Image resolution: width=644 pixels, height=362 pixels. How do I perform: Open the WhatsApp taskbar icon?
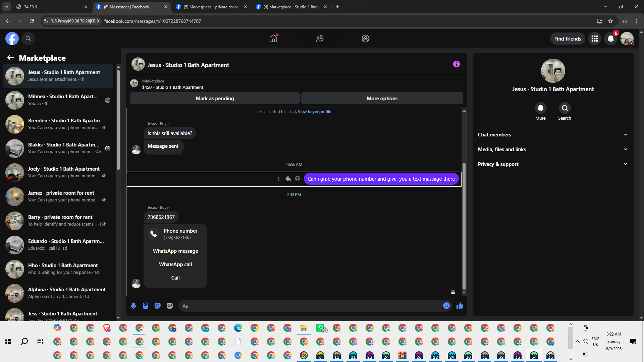[320, 328]
